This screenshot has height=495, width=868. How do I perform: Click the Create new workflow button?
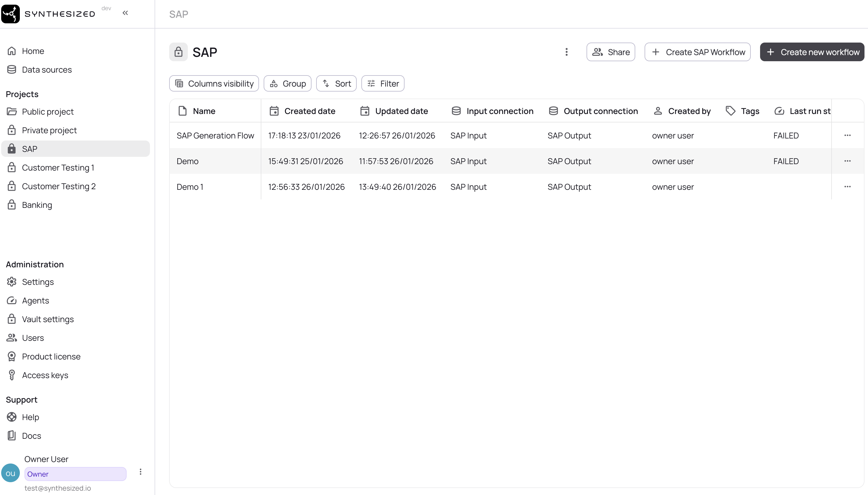pyautogui.click(x=812, y=52)
